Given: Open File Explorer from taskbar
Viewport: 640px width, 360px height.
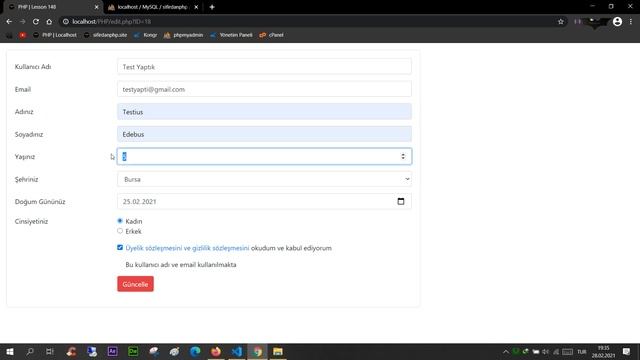Looking at the screenshot, I should coord(278,351).
